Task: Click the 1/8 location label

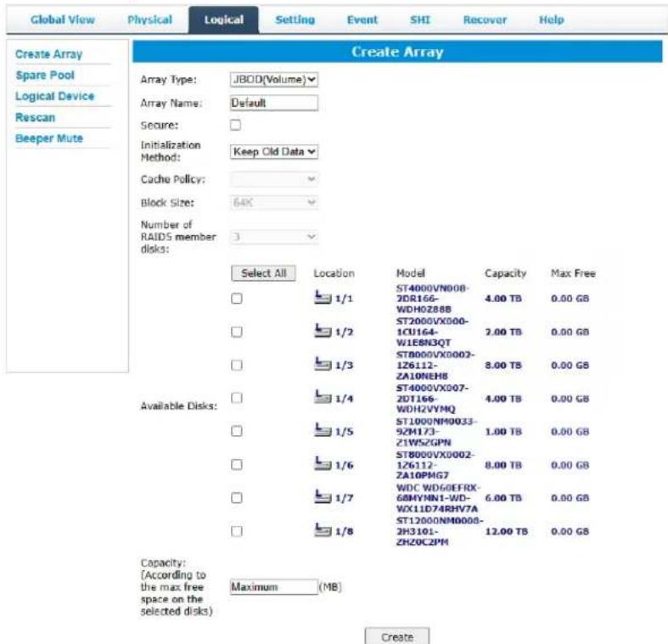Action: (x=345, y=531)
